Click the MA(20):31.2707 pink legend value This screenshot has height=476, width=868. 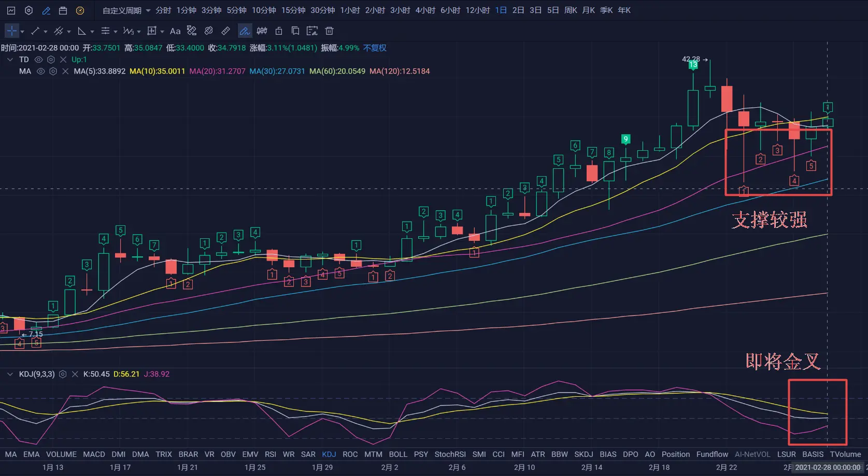(x=217, y=71)
